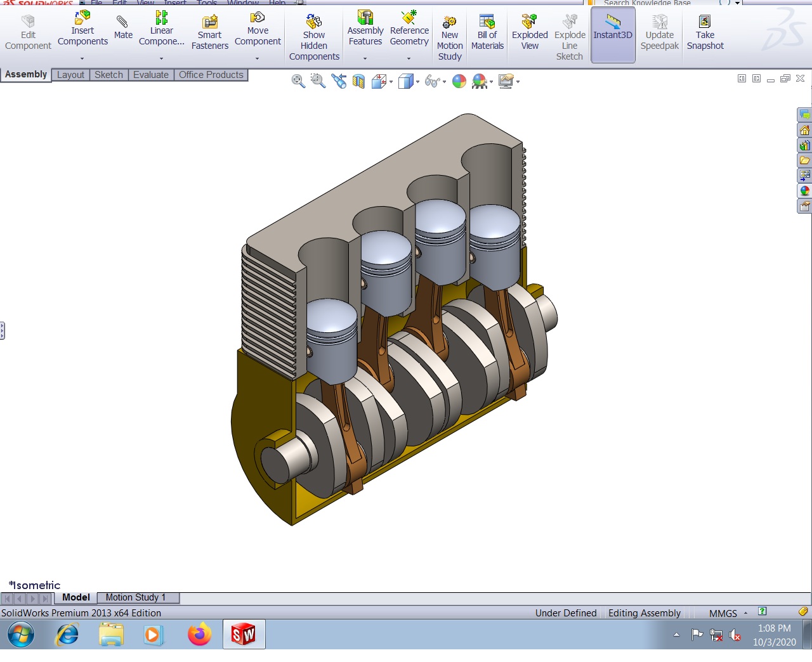Toggle Show Hidden Components

(314, 37)
